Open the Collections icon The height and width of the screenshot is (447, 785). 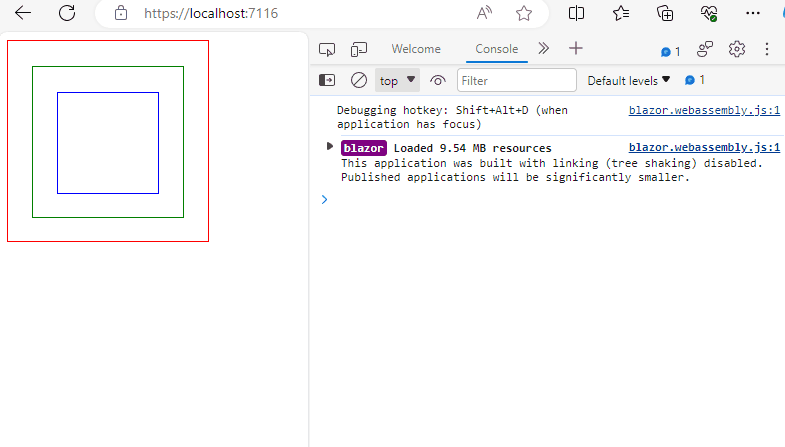pyautogui.click(x=665, y=13)
